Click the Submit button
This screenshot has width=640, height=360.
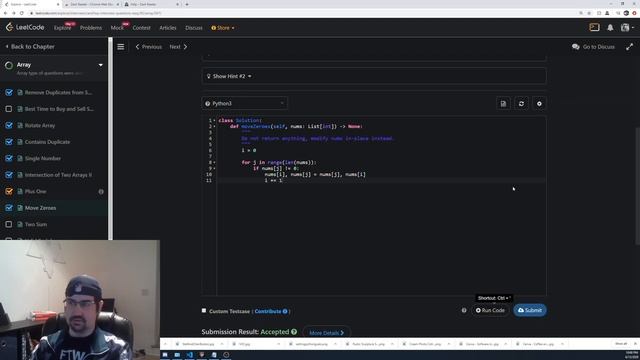coord(530,311)
